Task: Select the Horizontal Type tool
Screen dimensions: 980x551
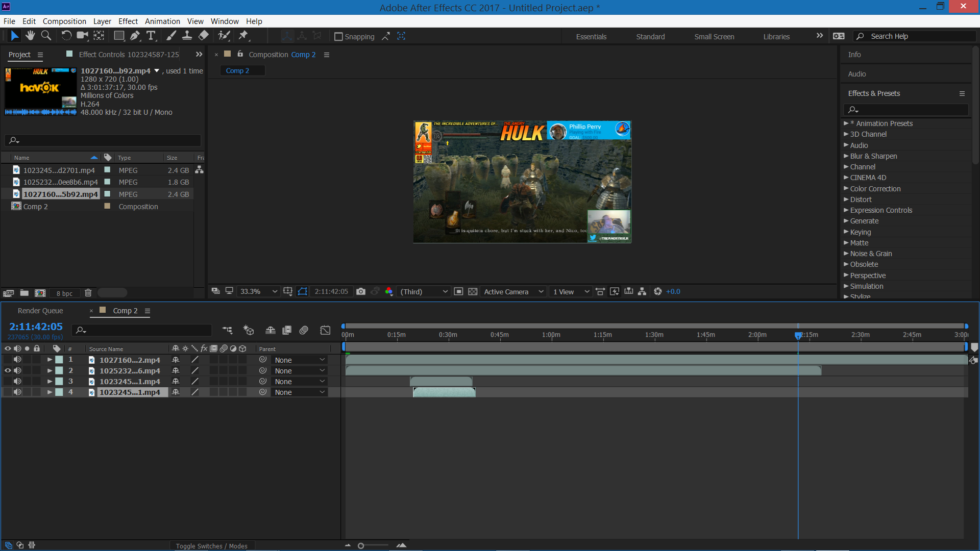Action: pyautogui.click(x=151, y=36)
